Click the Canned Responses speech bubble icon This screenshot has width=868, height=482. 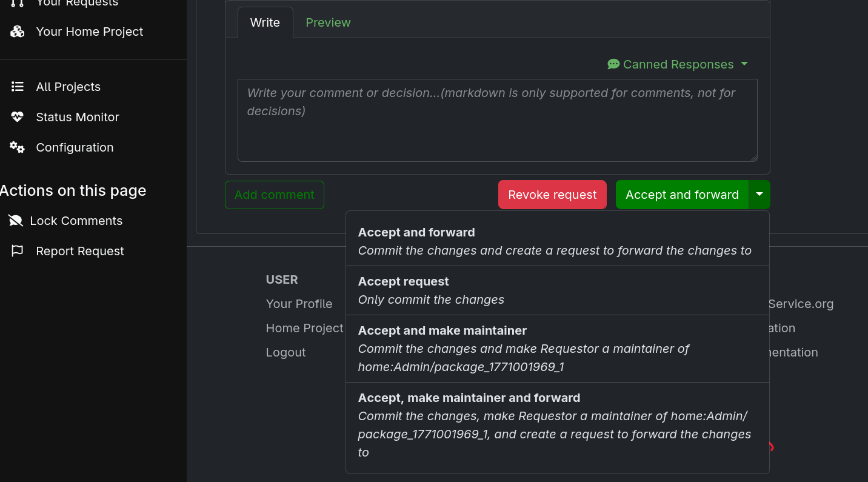click(x=613, y=64)
